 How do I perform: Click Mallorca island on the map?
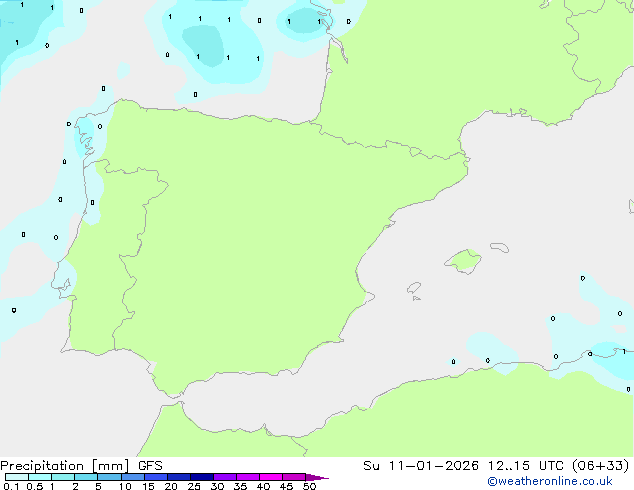click(463, 261)
